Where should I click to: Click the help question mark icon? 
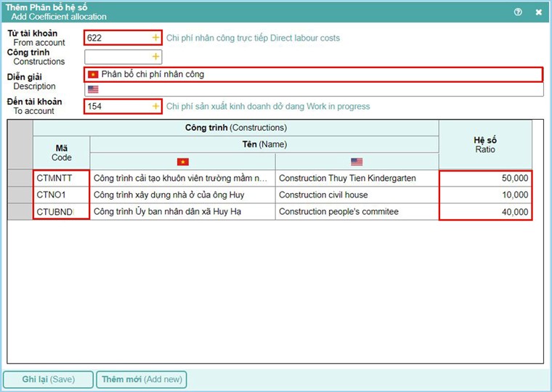tap(518, 12)
